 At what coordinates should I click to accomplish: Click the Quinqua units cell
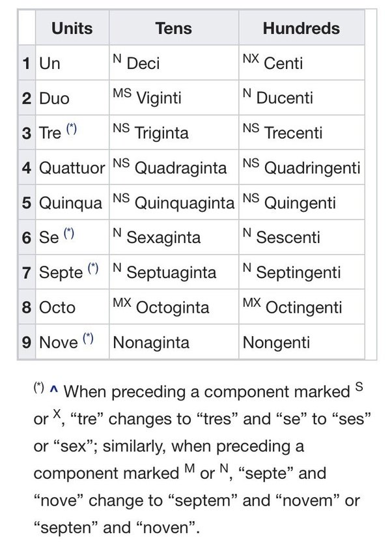click(x=72, y=202)
